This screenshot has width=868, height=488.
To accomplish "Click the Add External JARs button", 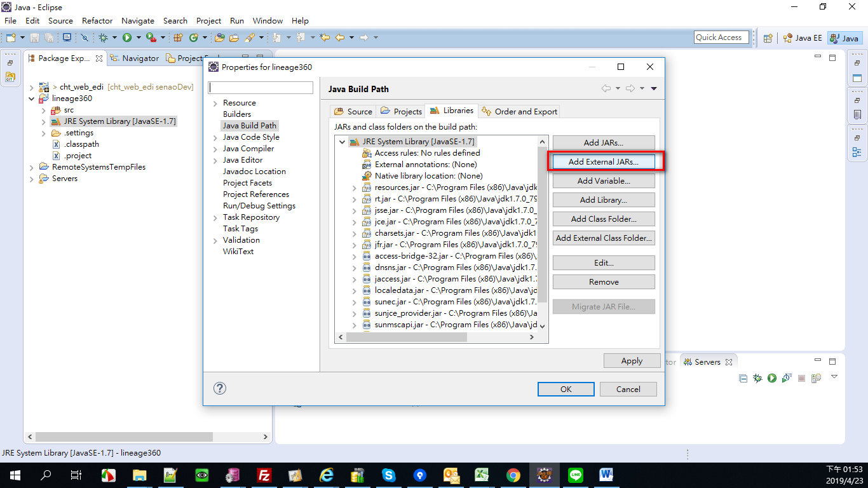I will pos(603,161).
